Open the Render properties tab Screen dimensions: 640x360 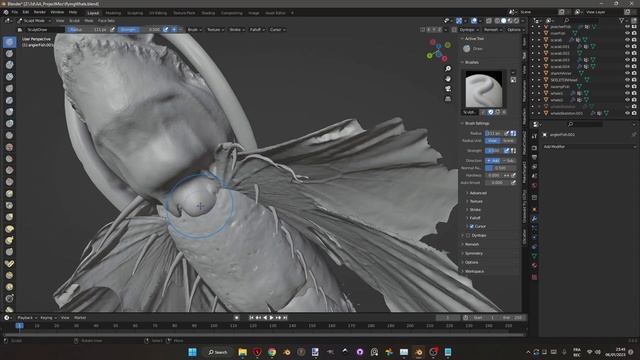(534, 148)
